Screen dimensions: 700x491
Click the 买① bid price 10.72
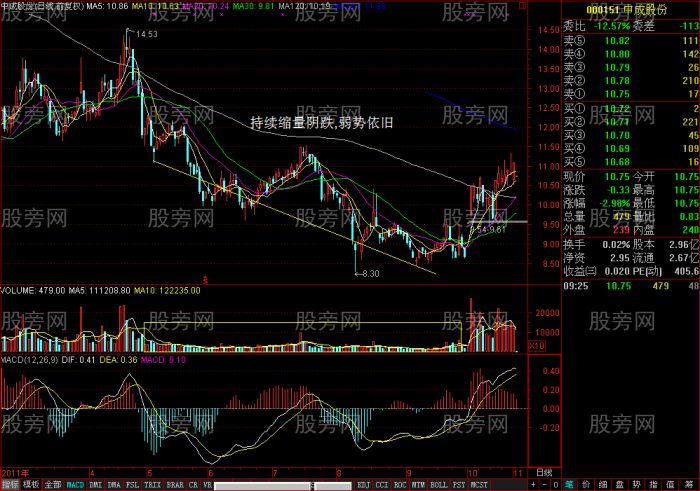pos(617,109)
